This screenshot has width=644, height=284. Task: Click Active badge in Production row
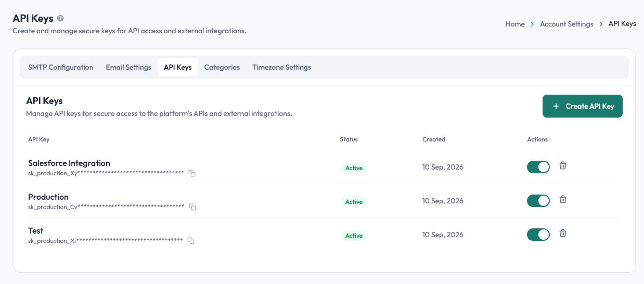click(354, 202)
